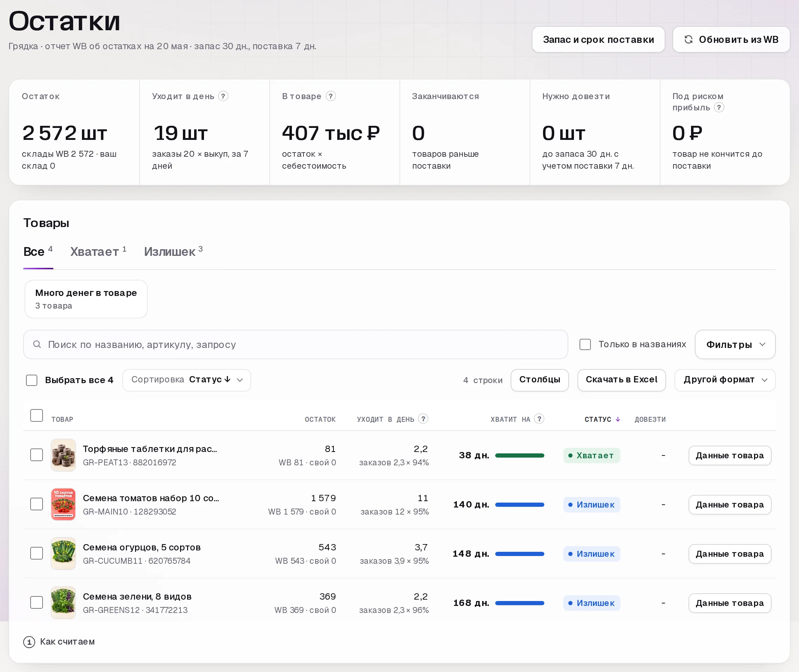
Task: Switch to the Излишек tab
Action: click(173, 252)
